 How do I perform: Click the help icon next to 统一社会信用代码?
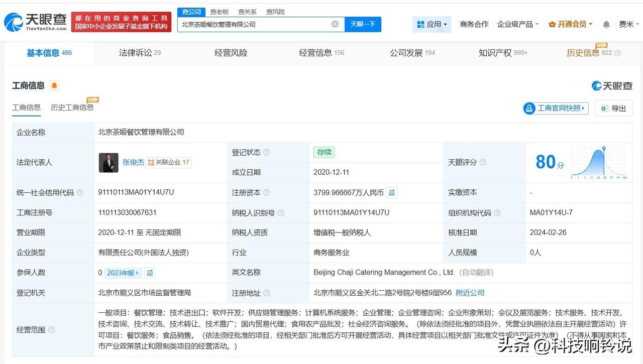point(80,193)
